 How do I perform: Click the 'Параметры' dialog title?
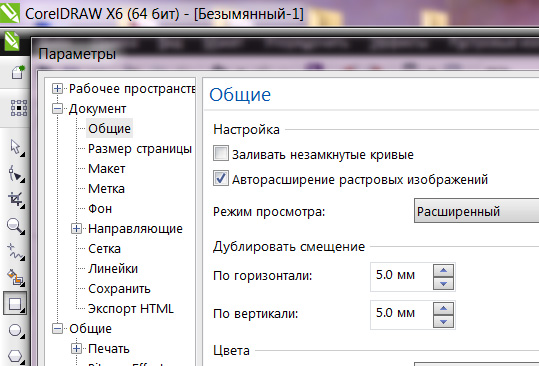coord(77,54)
